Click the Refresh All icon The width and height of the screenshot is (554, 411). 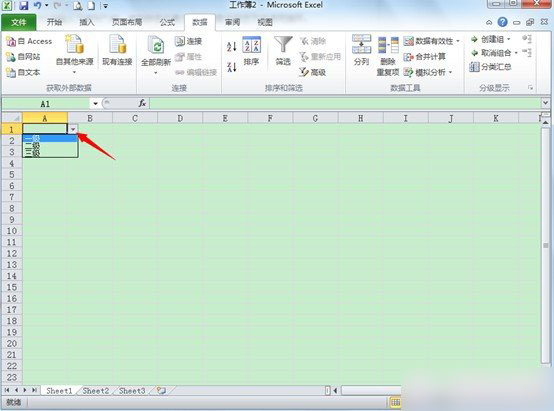click(x=156, y=46)
